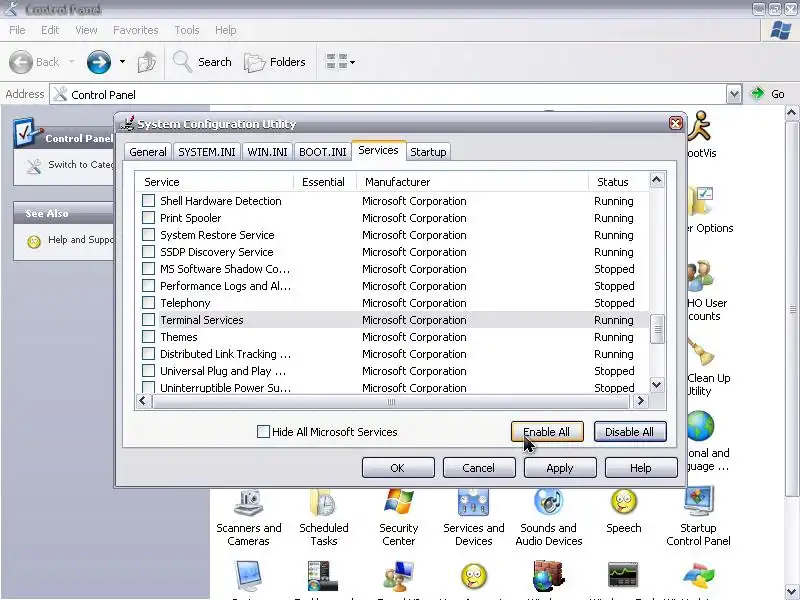Click the Enable All button
The height and width of the screenshot is (600, 800).
click(547, 432)
